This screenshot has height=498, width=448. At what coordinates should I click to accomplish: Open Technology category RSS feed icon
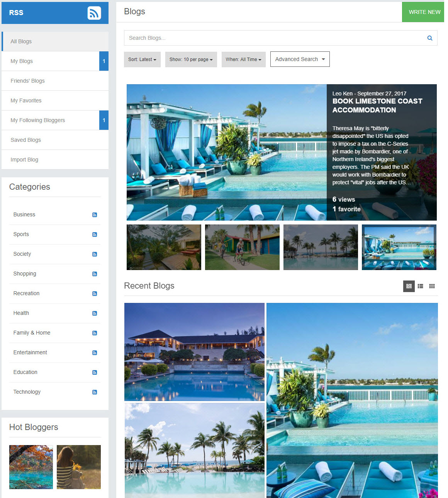(x=95, y=392)
